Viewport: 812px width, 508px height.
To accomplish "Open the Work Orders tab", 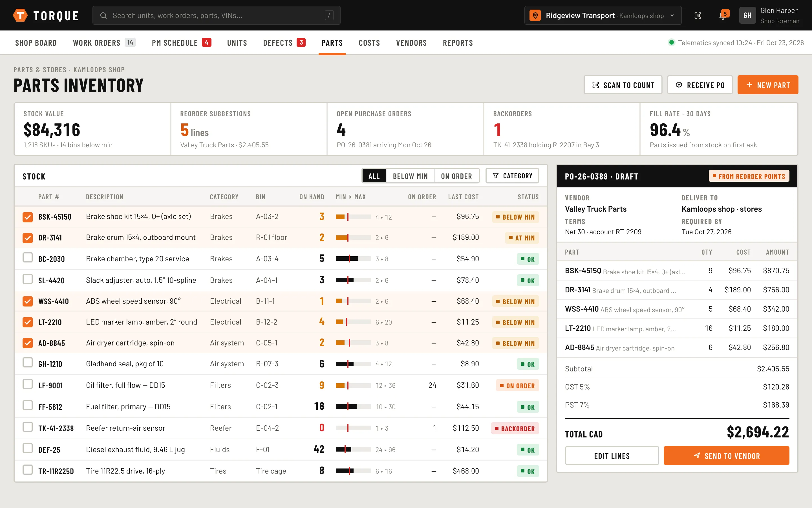I will 104,43.
